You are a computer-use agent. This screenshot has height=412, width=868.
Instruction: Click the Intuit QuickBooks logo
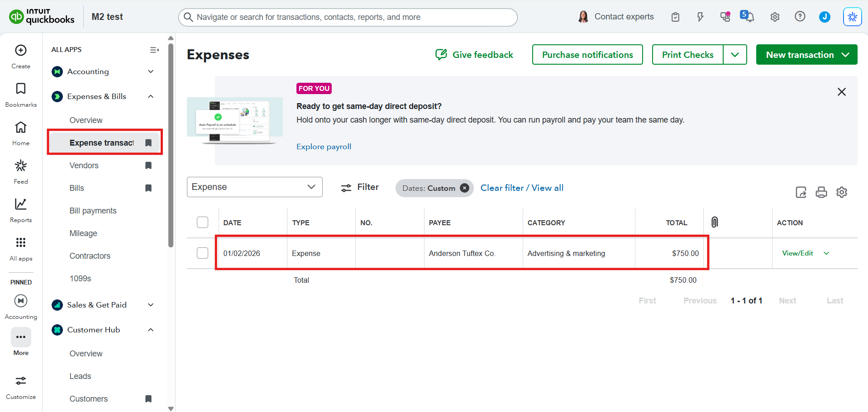point(42,17)
